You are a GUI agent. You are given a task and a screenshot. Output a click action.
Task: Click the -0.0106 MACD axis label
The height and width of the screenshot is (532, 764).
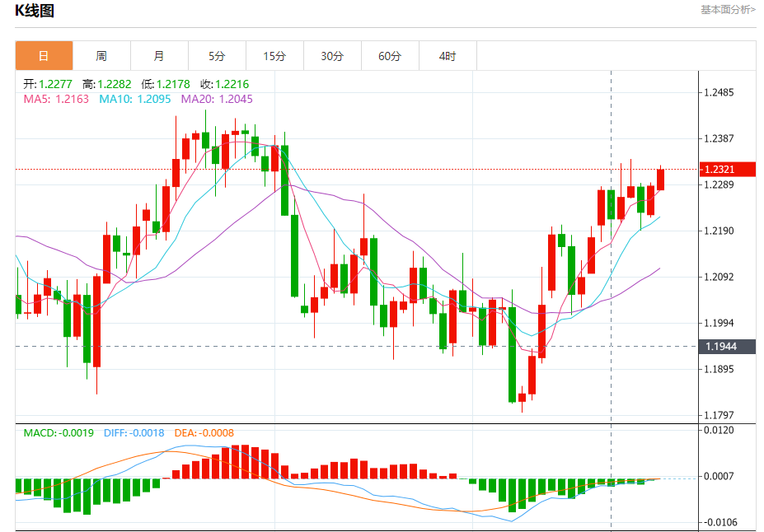tap(719, 522)
